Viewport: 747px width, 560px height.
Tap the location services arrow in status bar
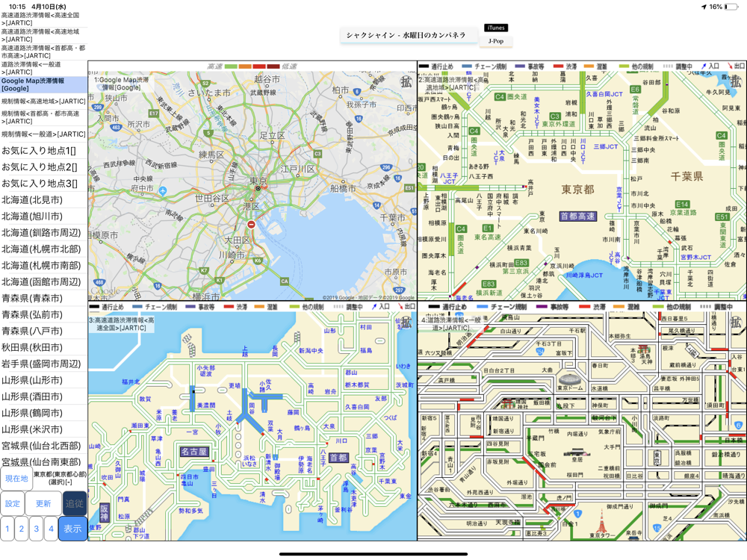[x=704, y=7]
